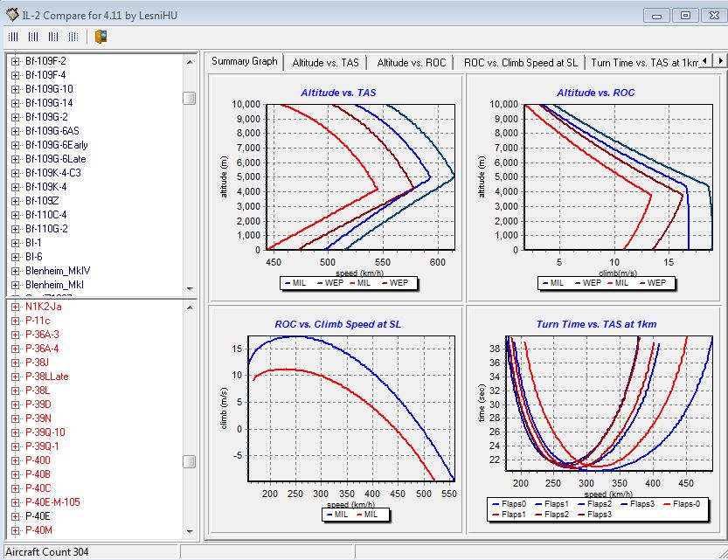Expand the P-38J tree node
Screen dimensions: 728x560
pyautogui.click(x=15, y=363)
